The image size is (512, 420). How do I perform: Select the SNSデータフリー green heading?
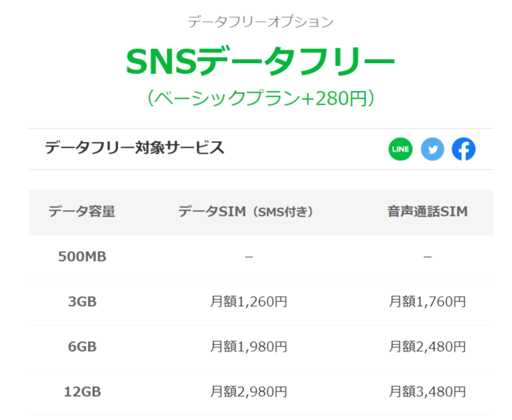click(260, 62)
